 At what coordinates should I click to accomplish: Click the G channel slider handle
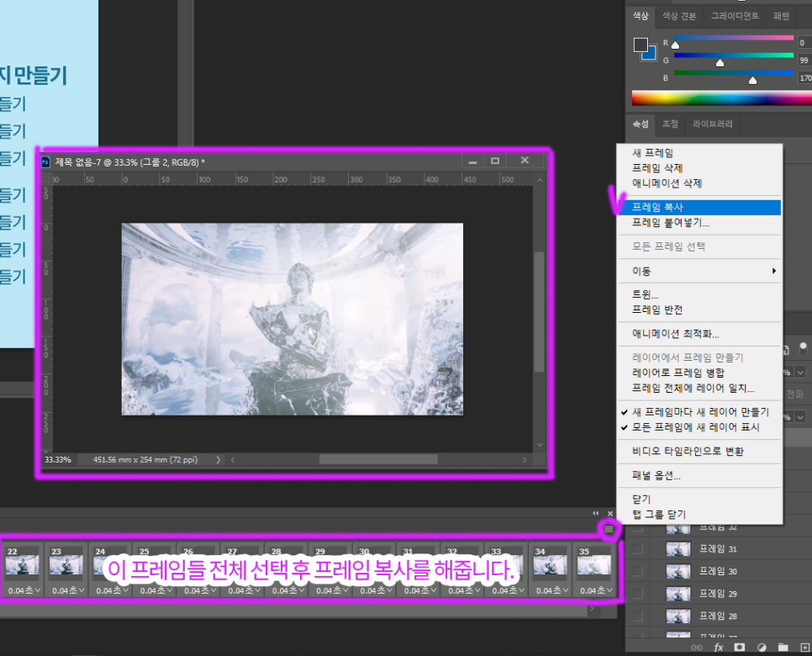pos(720,63)
